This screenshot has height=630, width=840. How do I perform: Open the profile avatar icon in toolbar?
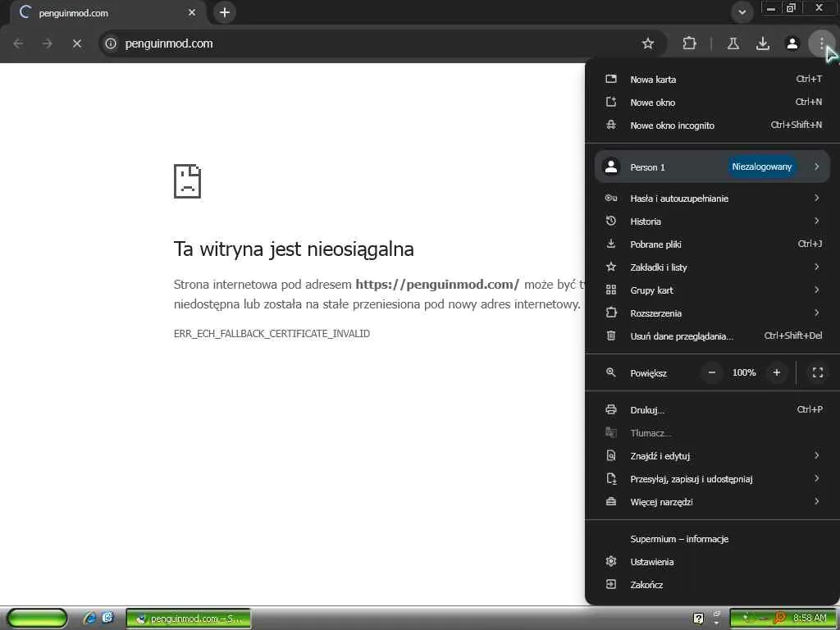click(x=792, y=43)
